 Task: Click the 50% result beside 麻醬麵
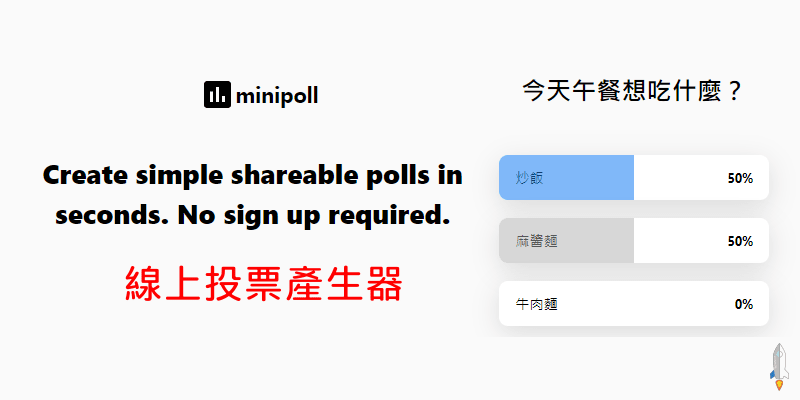click(x=740, y=241)
